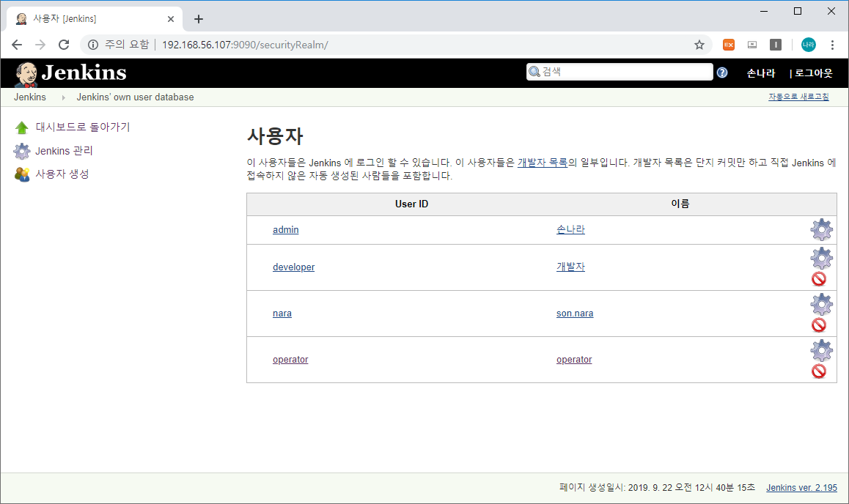Open the orange browser extension icon
The height and width of the screenshot is (504, 849).
point(729,45)
